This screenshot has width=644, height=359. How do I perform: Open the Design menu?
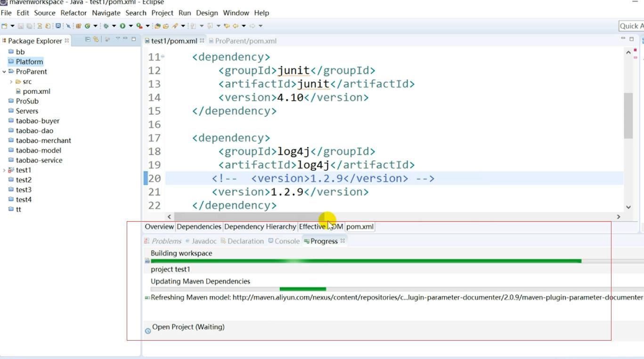tap(207, 13)
